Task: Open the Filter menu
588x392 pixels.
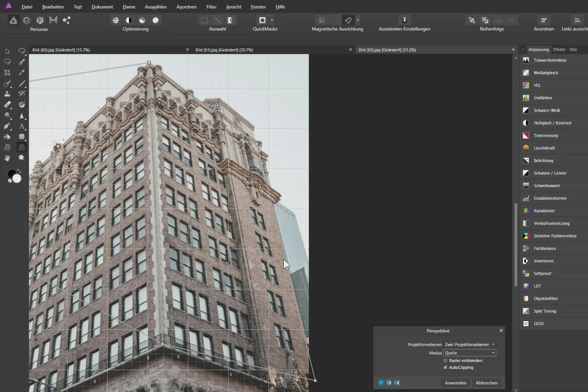Action: pos(212,7)
